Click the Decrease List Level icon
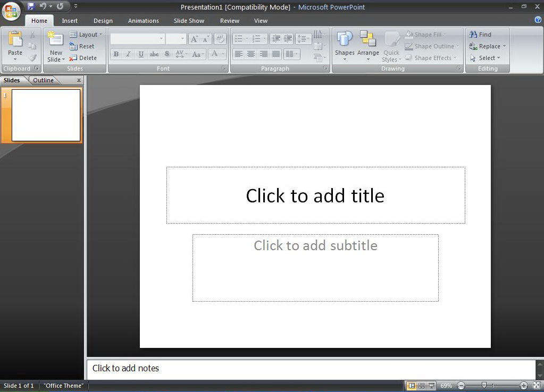544x392 pixels. 276,39
